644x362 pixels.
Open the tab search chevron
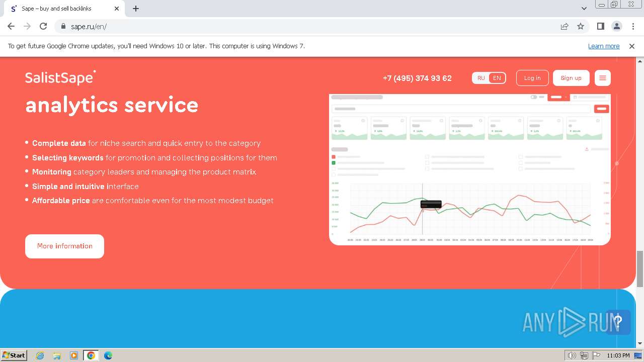coord(584,9)
